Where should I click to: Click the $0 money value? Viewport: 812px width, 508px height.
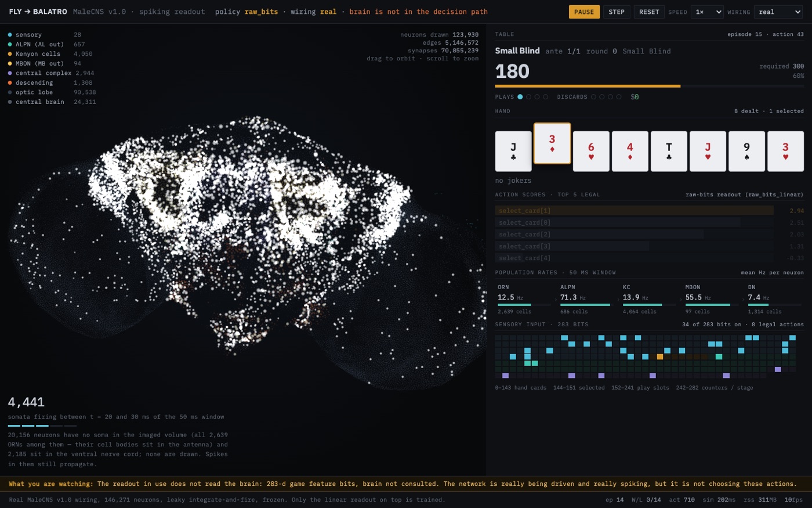[635, 97]
